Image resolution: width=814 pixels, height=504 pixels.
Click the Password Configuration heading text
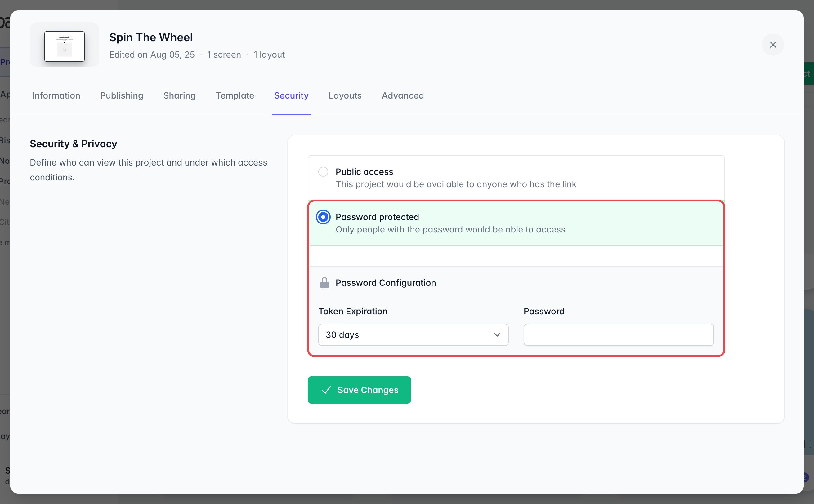[x=386, y=283]
